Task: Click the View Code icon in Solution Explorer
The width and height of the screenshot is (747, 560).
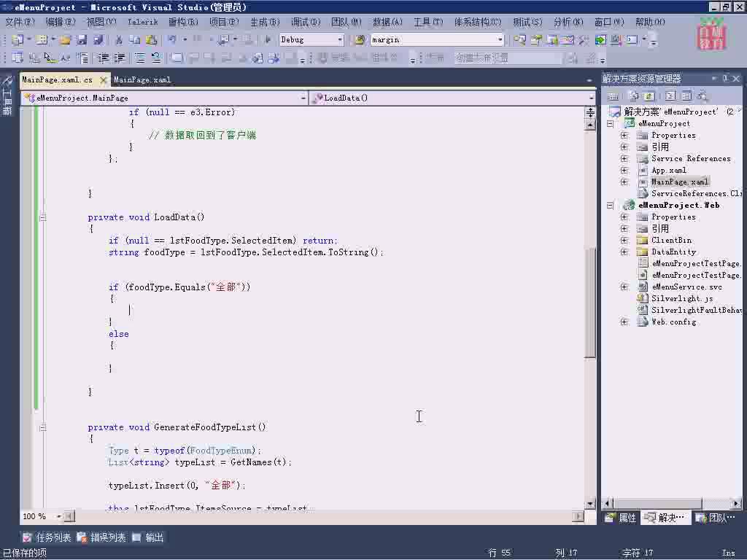Action: (x=670, y=96)
